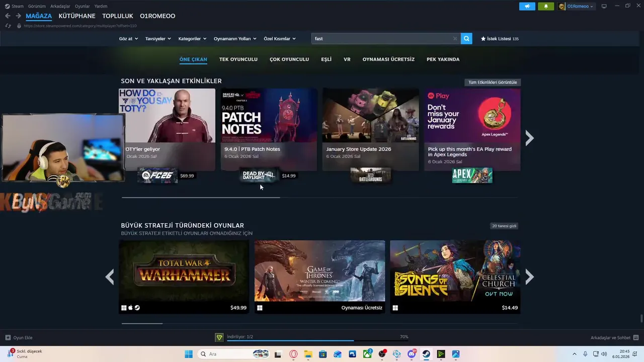Click the Windows Start button
The height and width of the screenshot is (362, 644).
pyautogui.click(x=189, y=354)
